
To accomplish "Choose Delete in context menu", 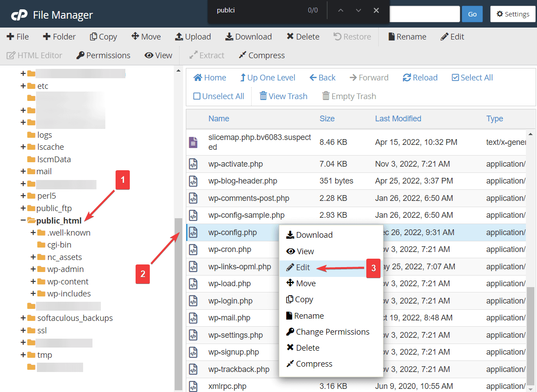I will (331, 348).
